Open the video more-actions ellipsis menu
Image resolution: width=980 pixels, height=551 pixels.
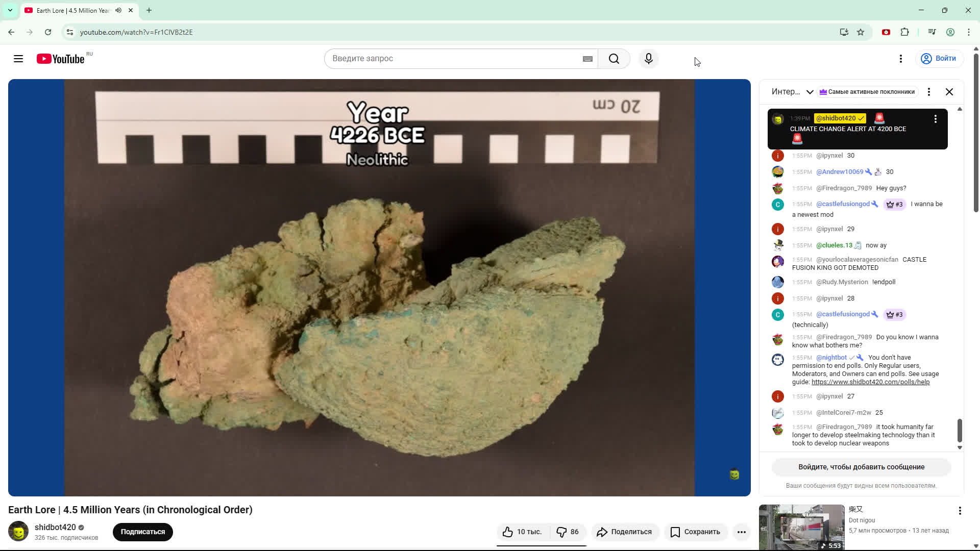coord(741,532)
